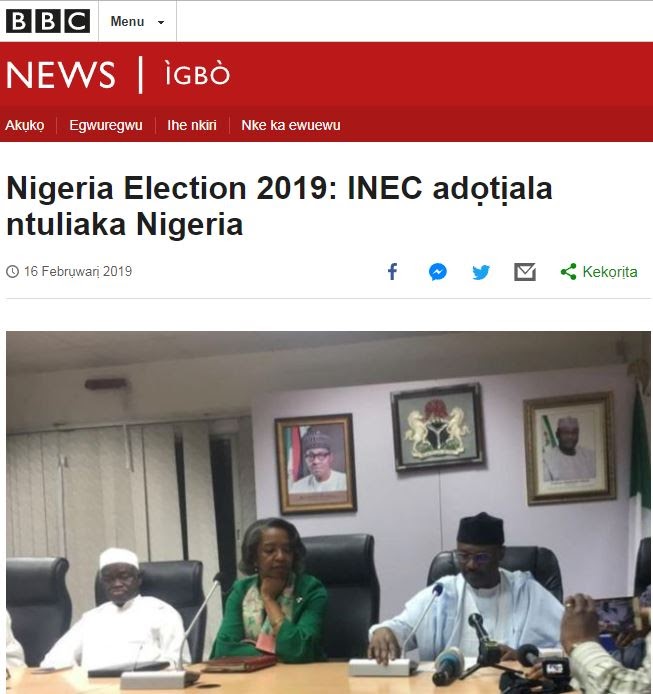Click the 16 Febrụwarị 2019 date

click(78, 271)
